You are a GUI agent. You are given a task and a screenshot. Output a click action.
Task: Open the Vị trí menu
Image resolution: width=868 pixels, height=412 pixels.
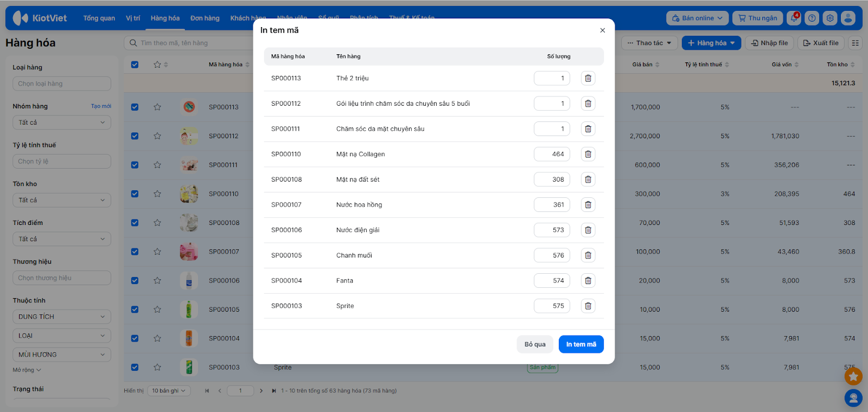(x=133, y=18)
